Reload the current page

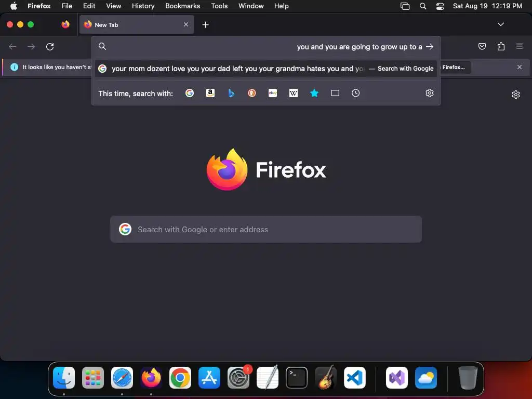click(50, 46)
